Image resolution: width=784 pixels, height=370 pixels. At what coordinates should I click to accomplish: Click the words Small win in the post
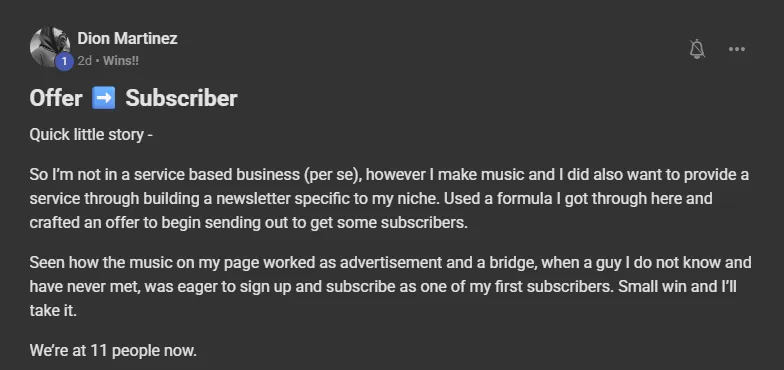point(646,286)
